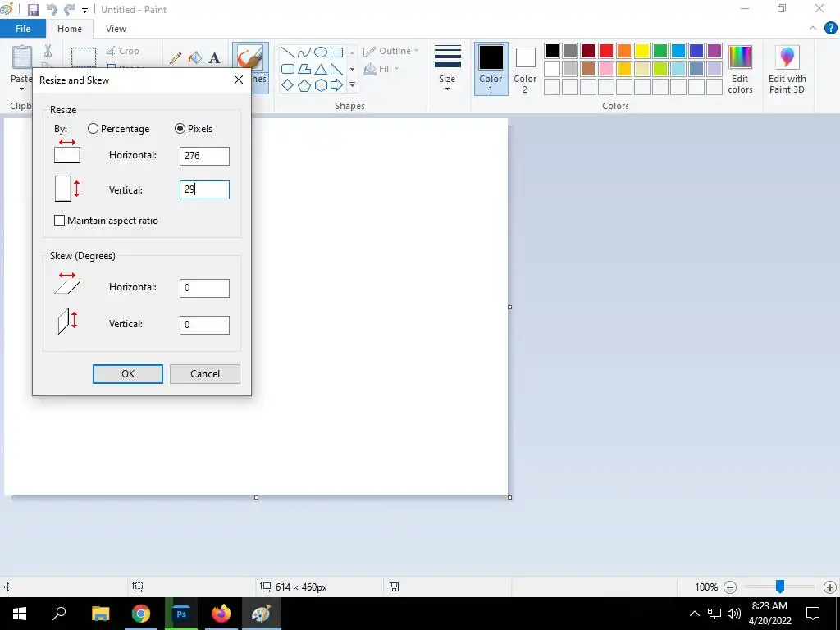The image size is (840, 630).
Task: Open Paint Help question mark icon
Action: coord(830,29)
